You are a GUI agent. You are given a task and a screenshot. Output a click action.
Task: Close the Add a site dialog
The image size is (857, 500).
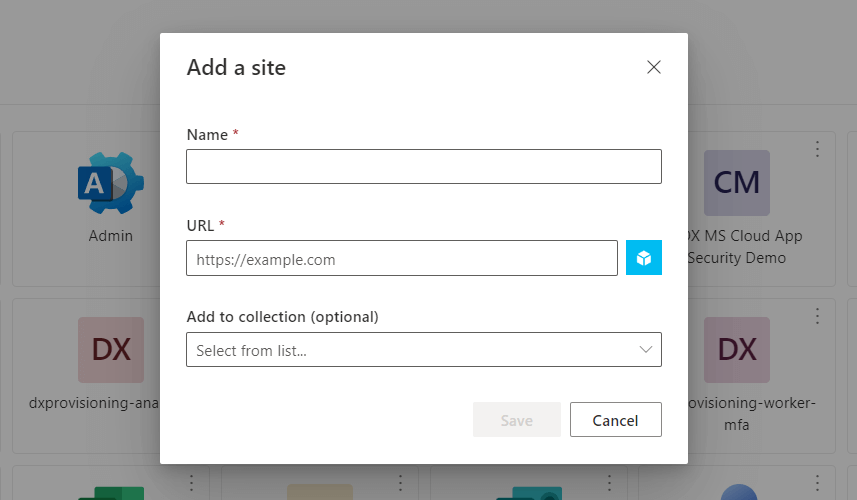tap(654, 67)
